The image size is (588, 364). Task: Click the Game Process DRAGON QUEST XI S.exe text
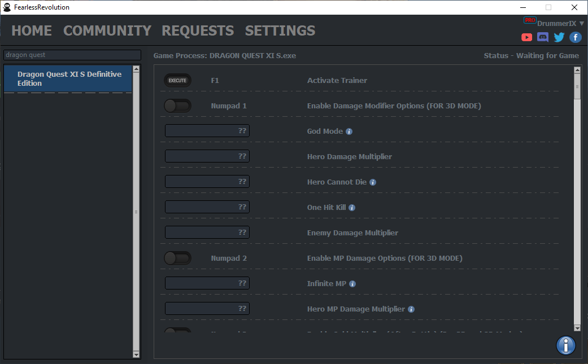pos(225,56)
